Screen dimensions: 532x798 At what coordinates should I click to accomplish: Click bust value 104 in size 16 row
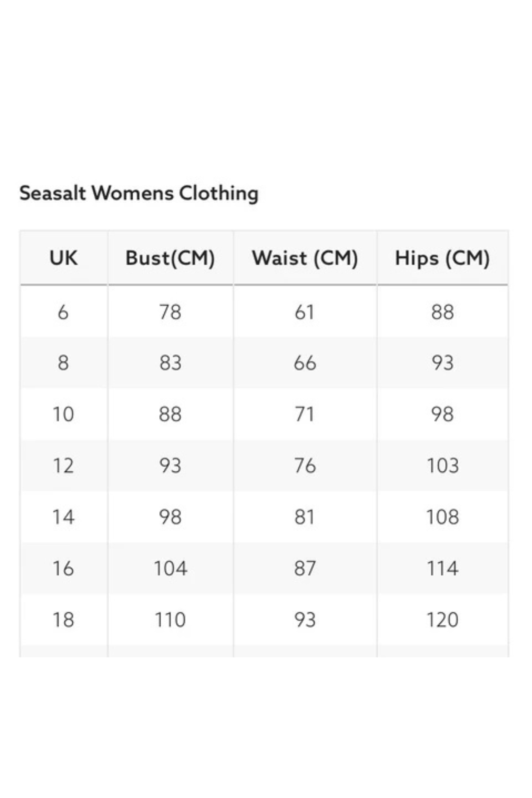(x=170, y=568)
